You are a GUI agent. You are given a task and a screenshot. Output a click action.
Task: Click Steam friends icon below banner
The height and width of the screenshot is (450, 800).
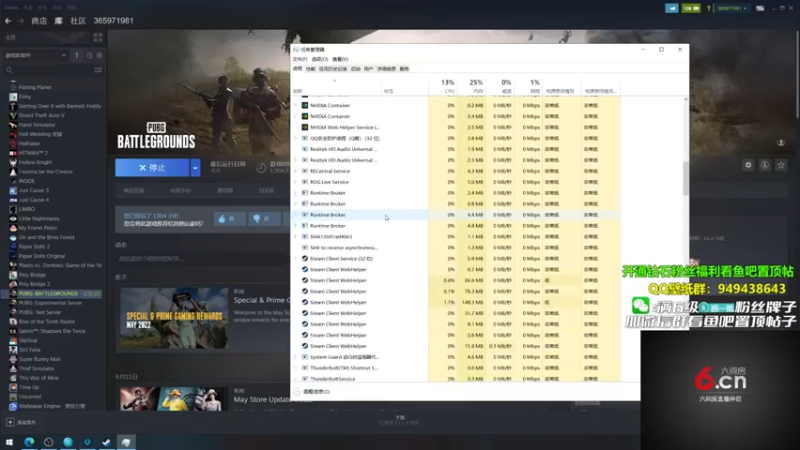781,143
